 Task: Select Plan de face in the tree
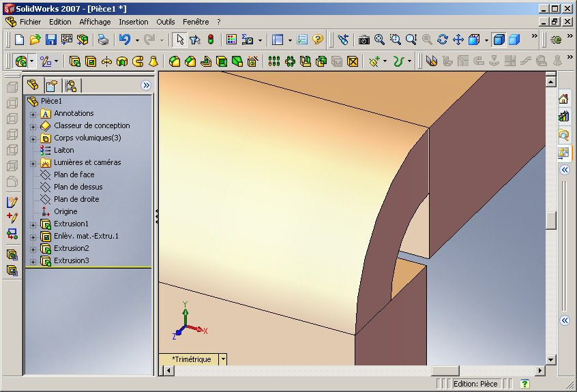(x=74, y=175)
